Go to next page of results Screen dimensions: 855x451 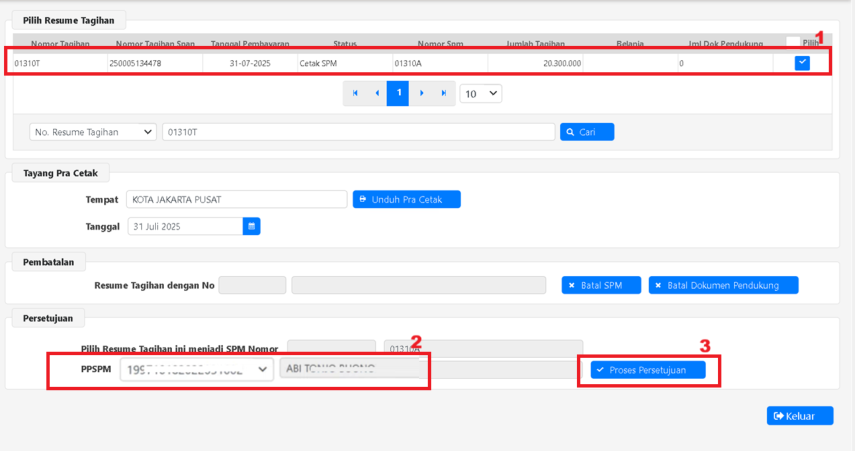tap(421, 93)
